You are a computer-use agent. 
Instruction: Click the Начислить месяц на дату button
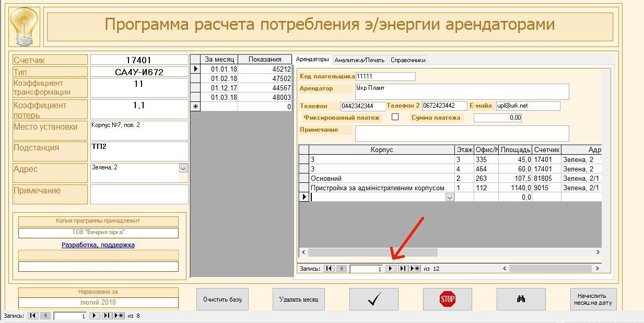(593, 299)
